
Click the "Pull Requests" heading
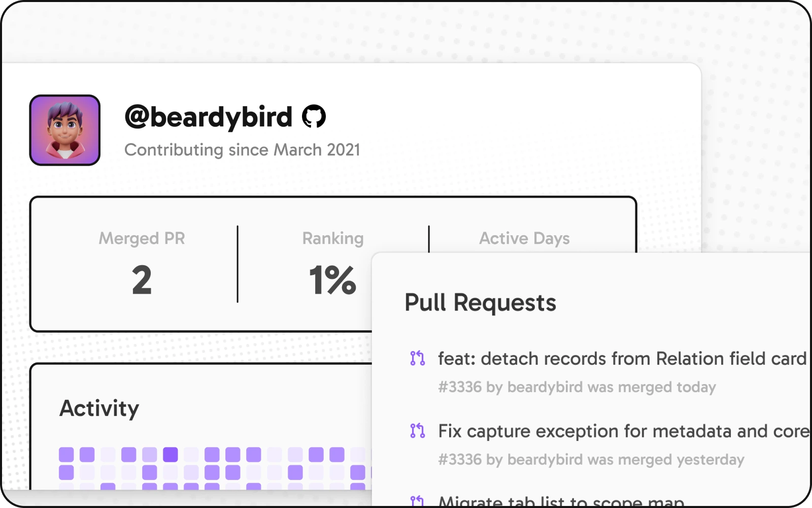(480, 303)
